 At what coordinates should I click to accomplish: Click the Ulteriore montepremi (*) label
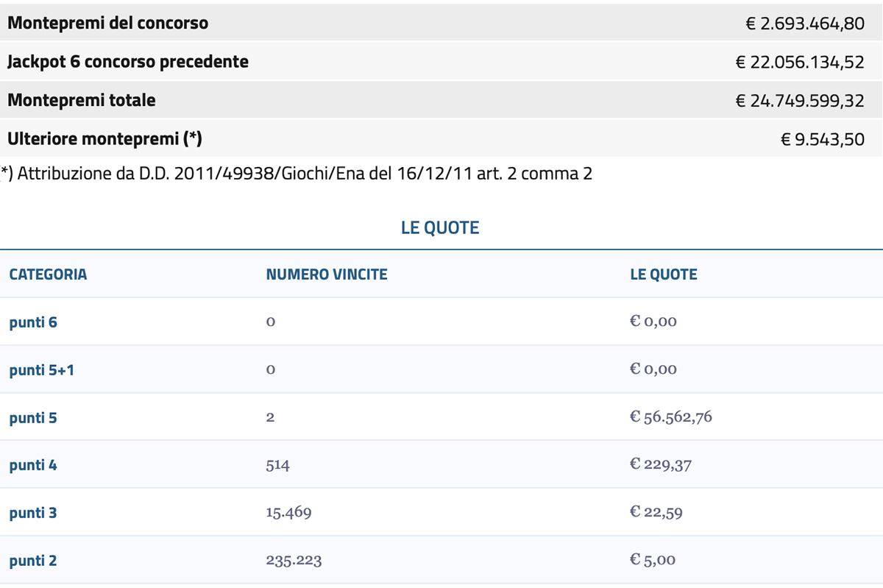click(104, 138)
